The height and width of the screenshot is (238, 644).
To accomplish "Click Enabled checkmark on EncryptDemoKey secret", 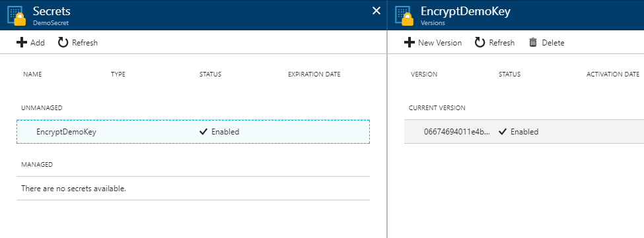I will click(x=203, y=132).
